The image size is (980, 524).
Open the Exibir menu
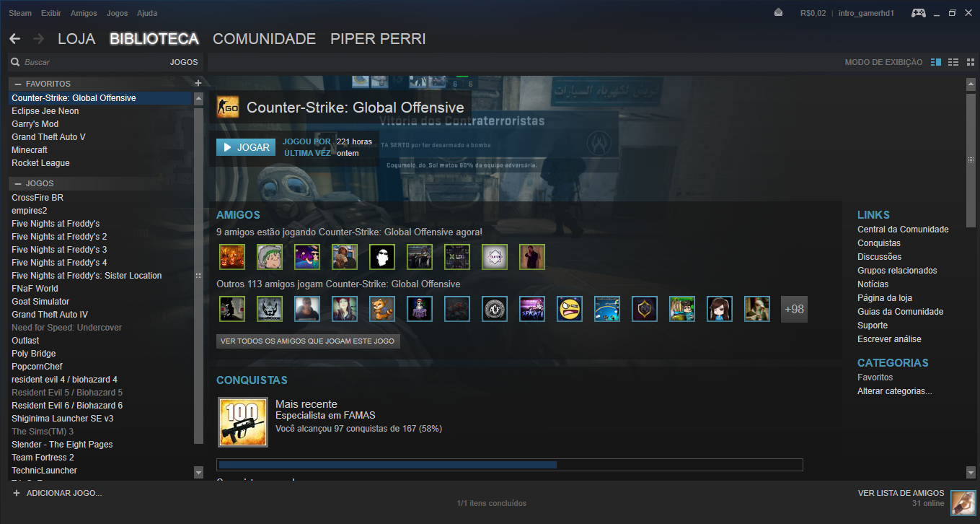coord(51,13)
